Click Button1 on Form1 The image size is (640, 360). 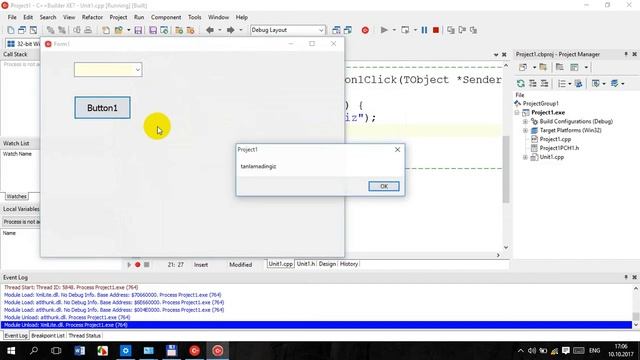pyautogui.click(x=102, y=108)
